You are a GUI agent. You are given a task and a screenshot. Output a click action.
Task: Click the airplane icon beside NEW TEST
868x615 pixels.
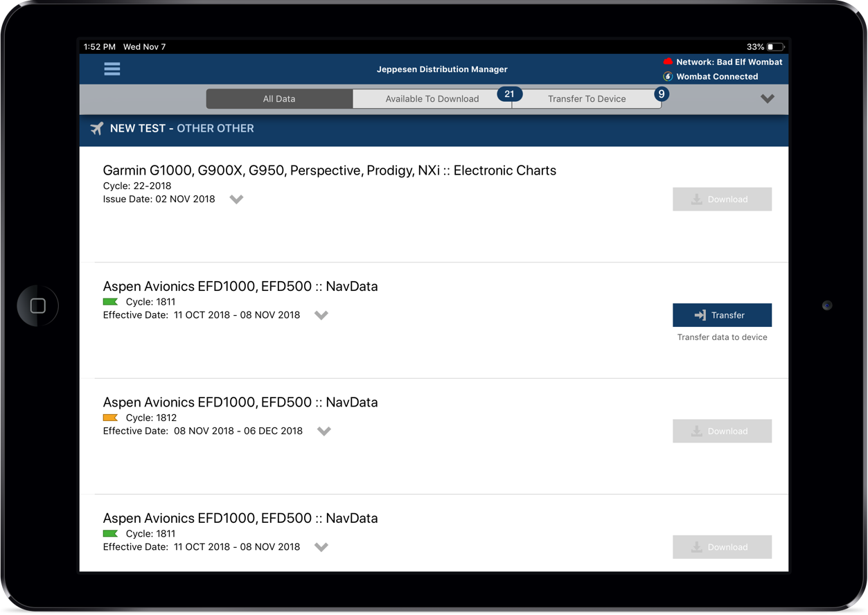coord(96,128)
